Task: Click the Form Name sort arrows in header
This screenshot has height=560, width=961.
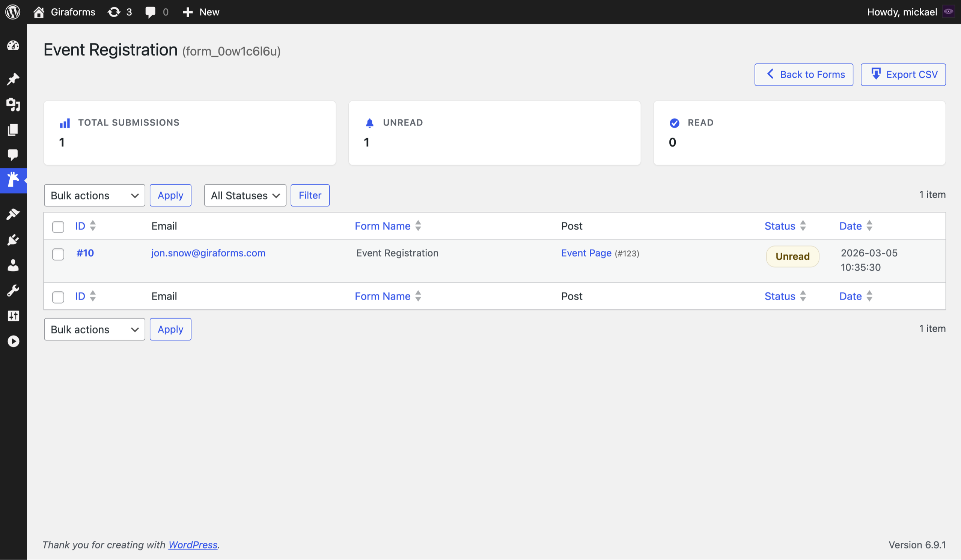Action: pyautogui.click(x=418, y=226)
